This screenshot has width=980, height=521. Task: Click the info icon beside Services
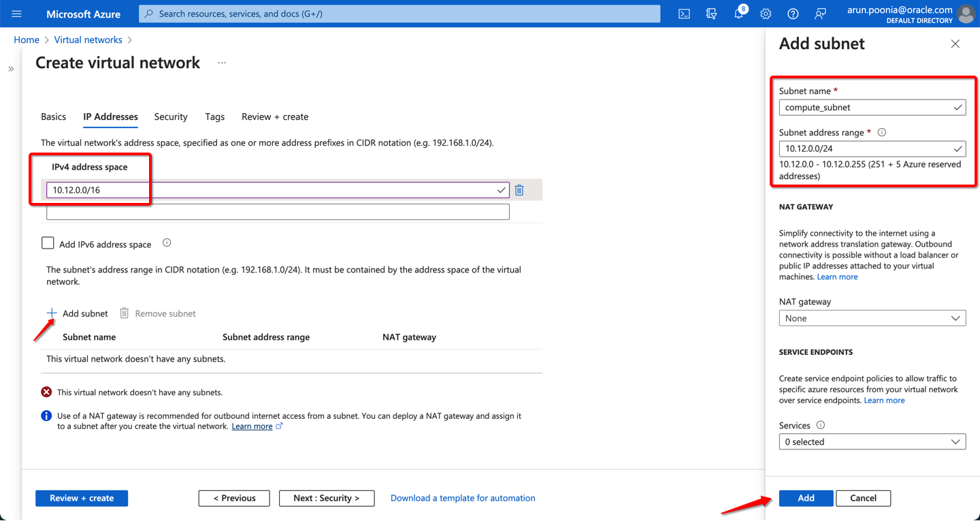820,425
